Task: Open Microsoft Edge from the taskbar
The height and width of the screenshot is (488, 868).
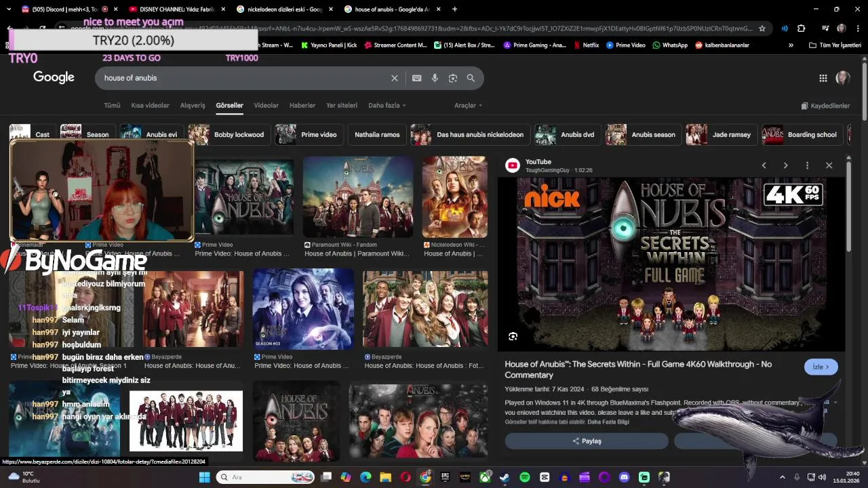Action: tap(366, 477)
